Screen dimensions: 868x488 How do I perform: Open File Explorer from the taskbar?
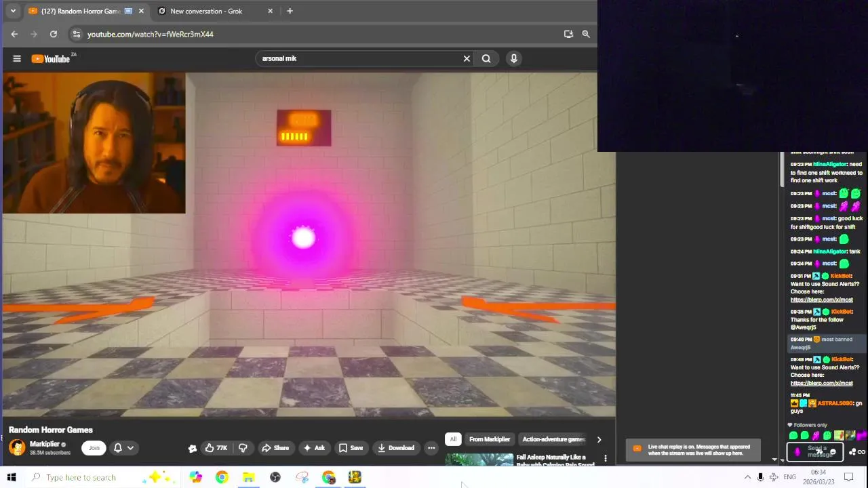248,477
